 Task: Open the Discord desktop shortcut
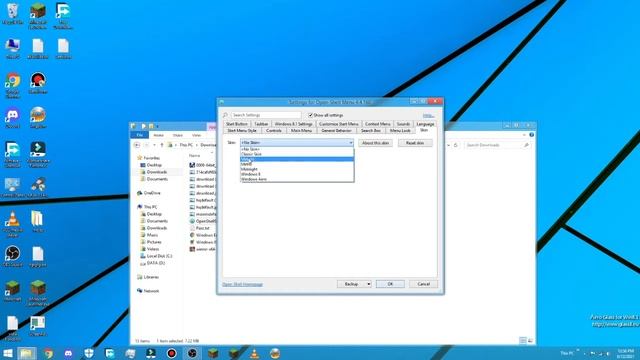[12, 118]
